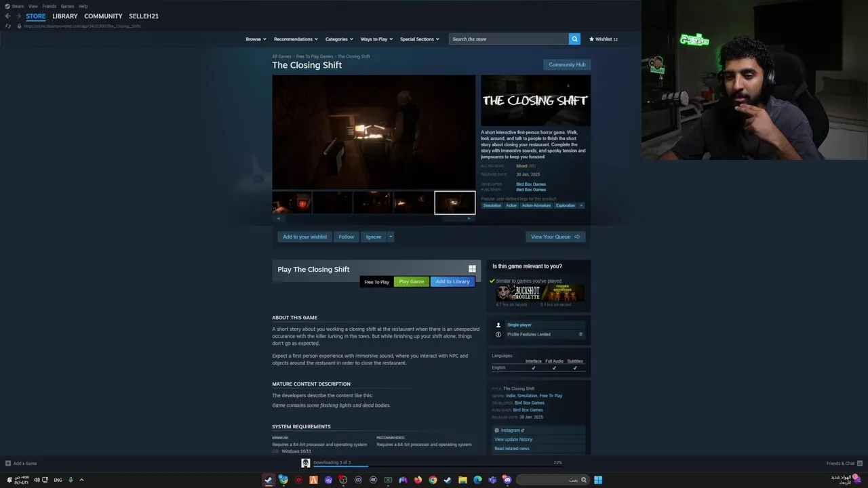Click the Free To Play Games breadcrumb
This screenshot has height=488, width=868.
click(x=315, y=56)
